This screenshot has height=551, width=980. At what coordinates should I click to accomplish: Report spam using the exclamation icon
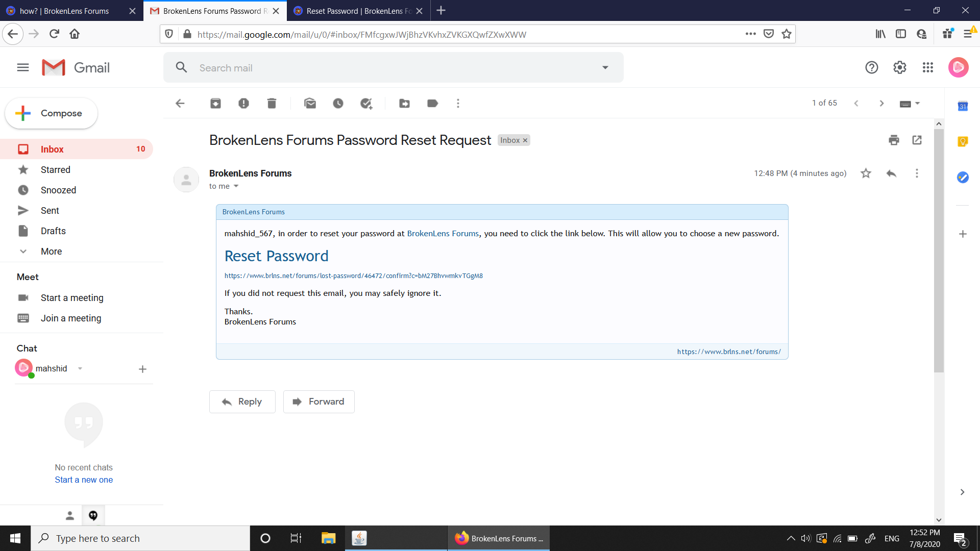point(243,104)
